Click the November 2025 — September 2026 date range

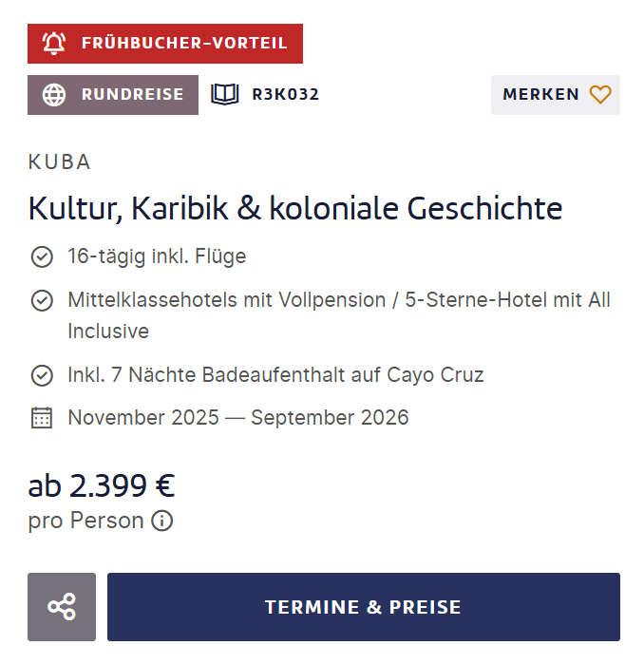click(238, 418)
